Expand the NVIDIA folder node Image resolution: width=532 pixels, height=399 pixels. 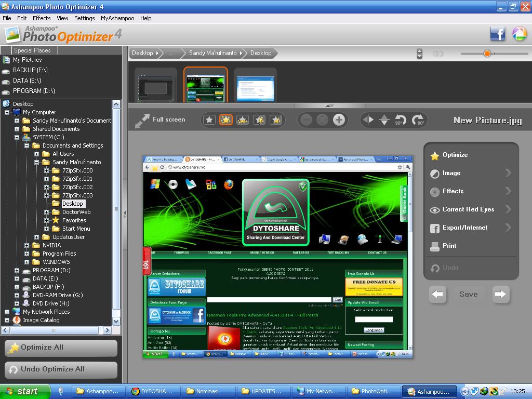tap(26, 245)
